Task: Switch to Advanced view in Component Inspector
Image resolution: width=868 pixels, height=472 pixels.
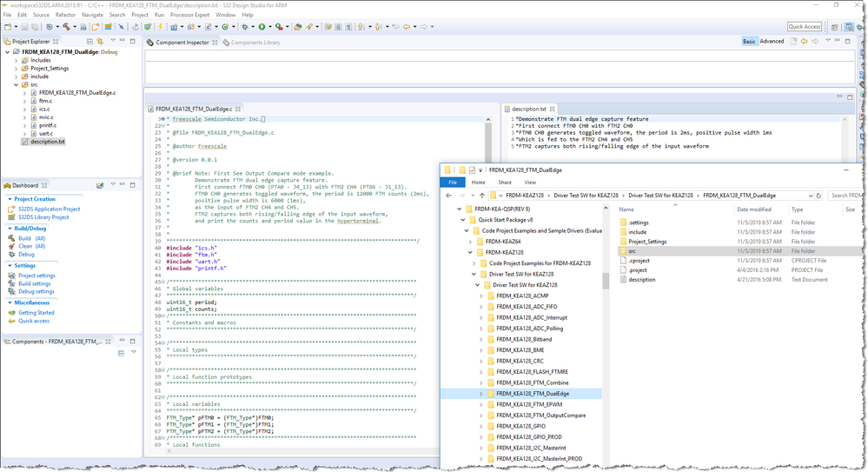Action: click(772, 41)
